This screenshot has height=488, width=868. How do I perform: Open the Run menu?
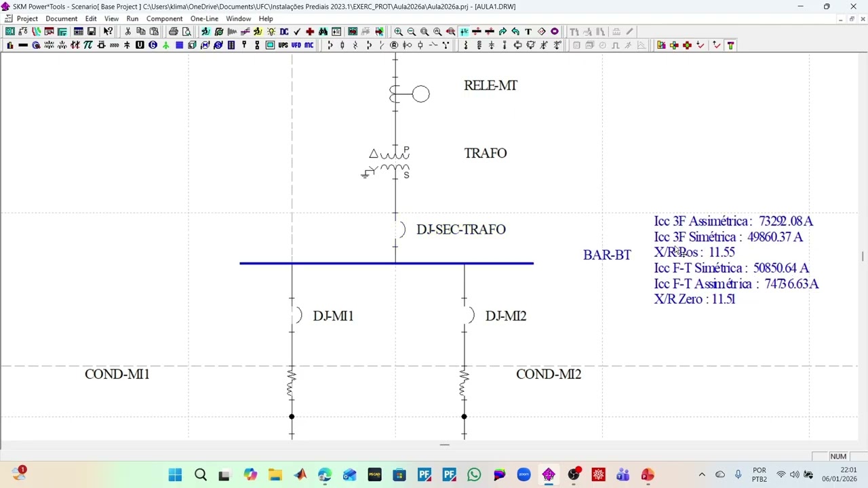[132, 18]
